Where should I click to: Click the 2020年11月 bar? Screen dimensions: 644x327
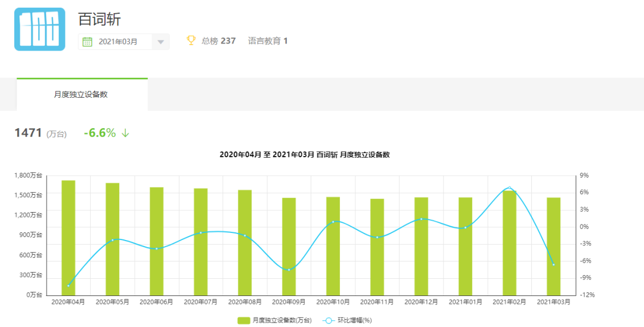pyautogui.click(x=377, y=247)
